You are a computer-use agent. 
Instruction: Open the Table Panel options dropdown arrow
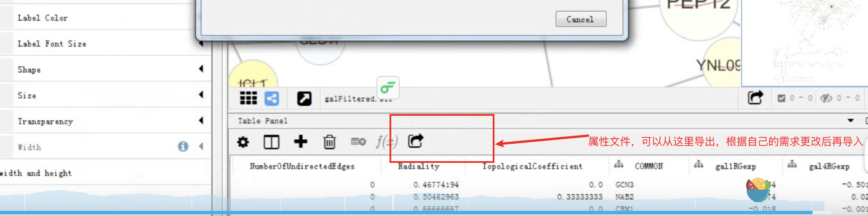pyautogui.click(x=850, y=121)
